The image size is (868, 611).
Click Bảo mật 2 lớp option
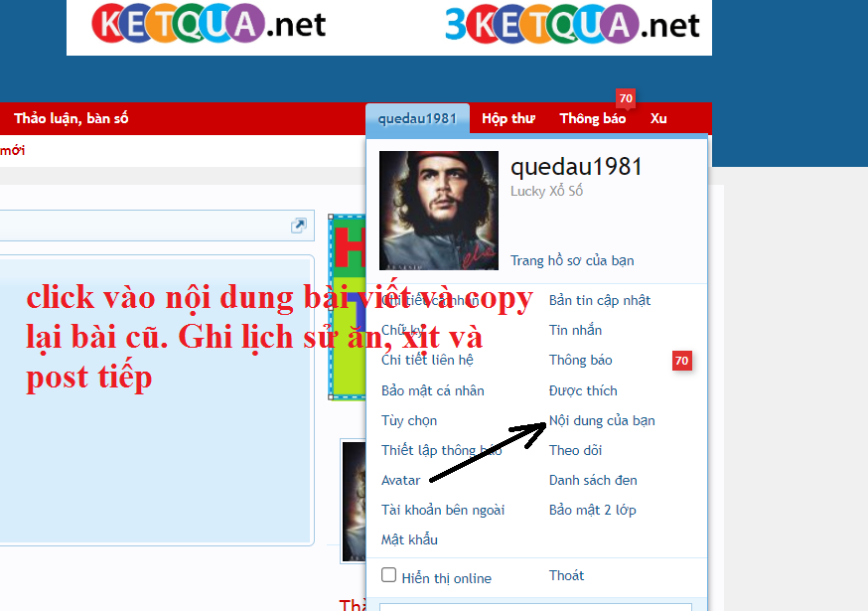pyautogui.click(x=592, y=510)
